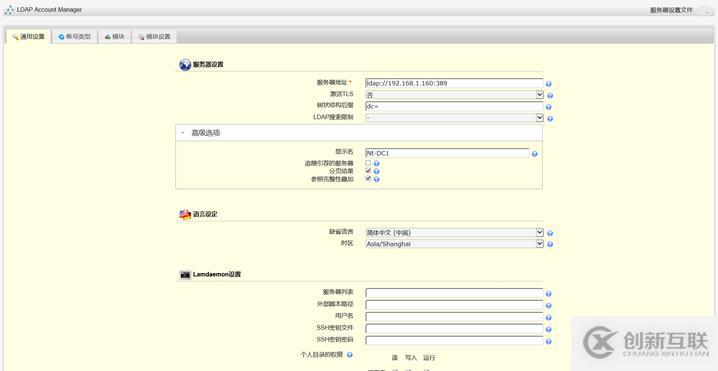
Task: Click the SSH key password (SSH密钥密码) input
Action: pyautogui.click(x=454, y=341)
